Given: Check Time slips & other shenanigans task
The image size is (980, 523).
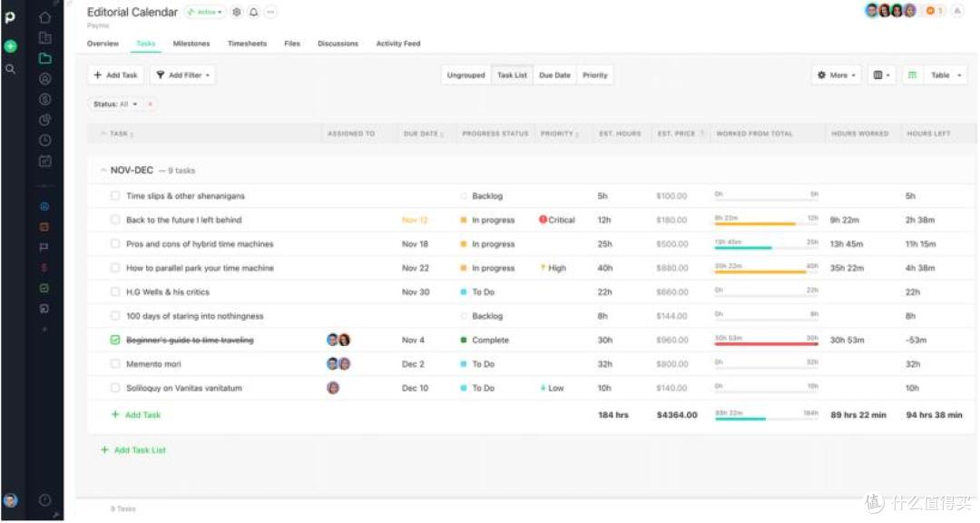Looking at the screenshot, I should (115, 196).
